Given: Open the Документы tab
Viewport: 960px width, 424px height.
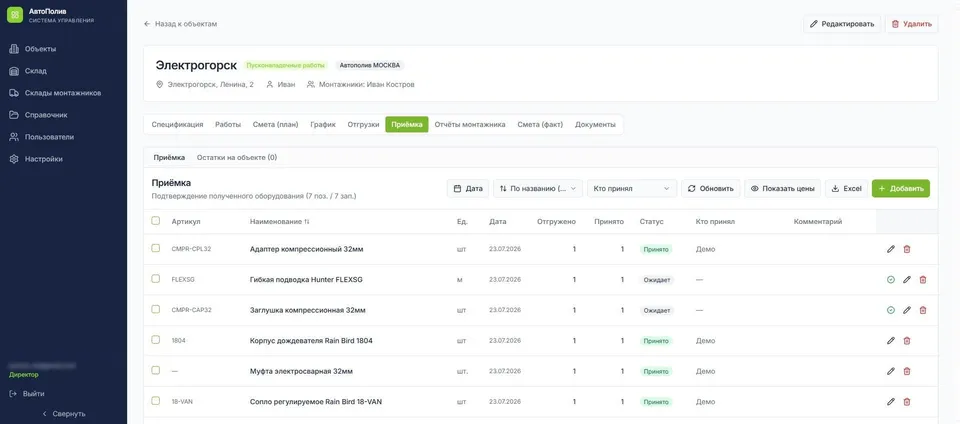Looking at the screenshot, I should click(x=595, y=124).
